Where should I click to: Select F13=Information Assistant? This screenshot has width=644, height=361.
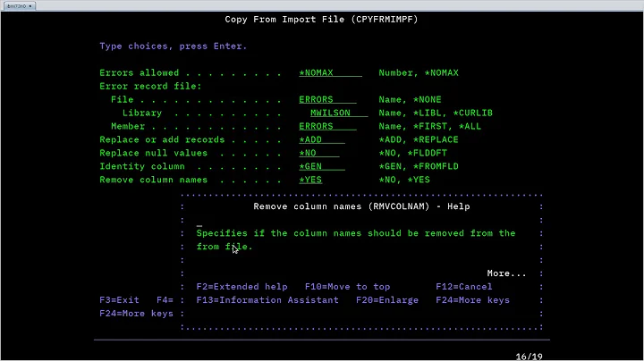267,300
